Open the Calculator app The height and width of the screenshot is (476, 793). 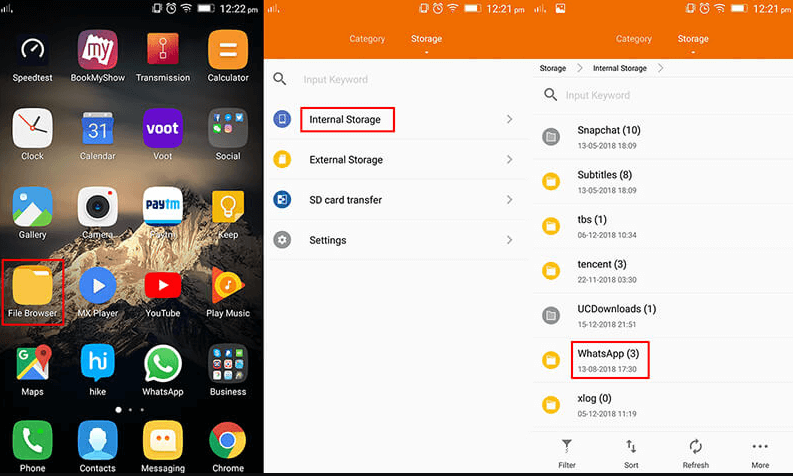coord(228,50)
